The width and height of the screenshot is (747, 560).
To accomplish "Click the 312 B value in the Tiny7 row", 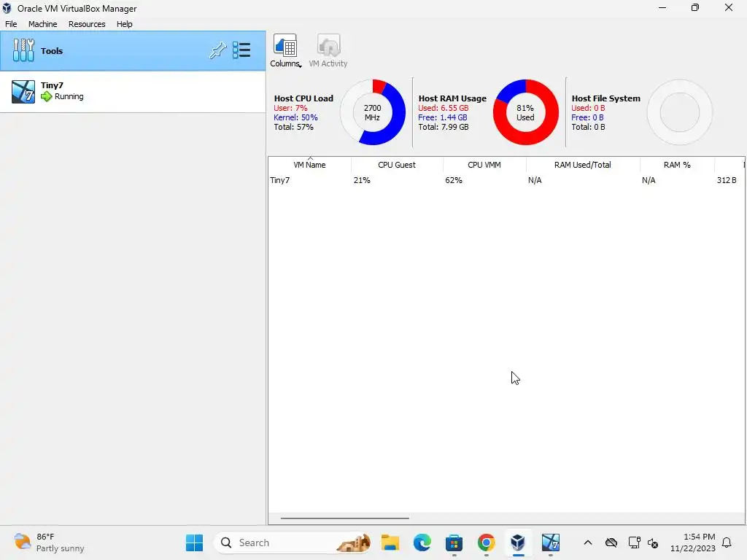I will pyautogui.click(x=727, y=180).
